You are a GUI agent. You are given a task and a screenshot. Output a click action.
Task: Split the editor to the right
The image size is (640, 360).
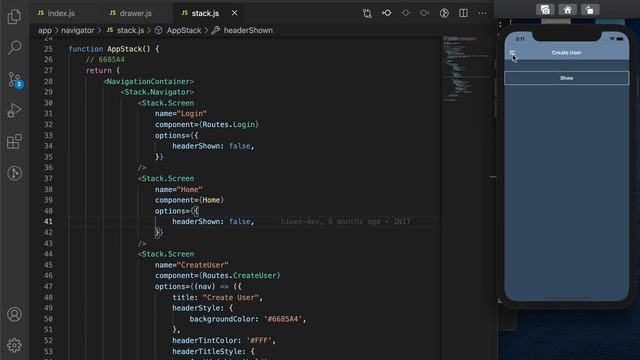[x=463, y=13]
